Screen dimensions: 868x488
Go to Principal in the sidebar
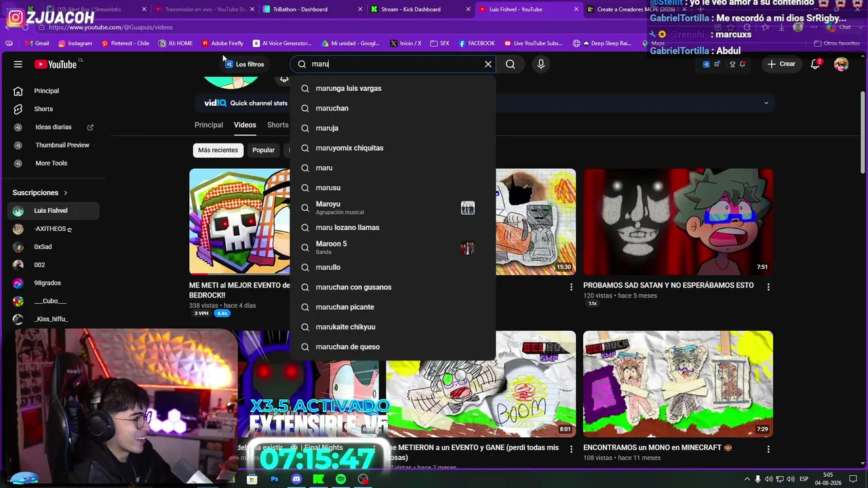(54, 91)
